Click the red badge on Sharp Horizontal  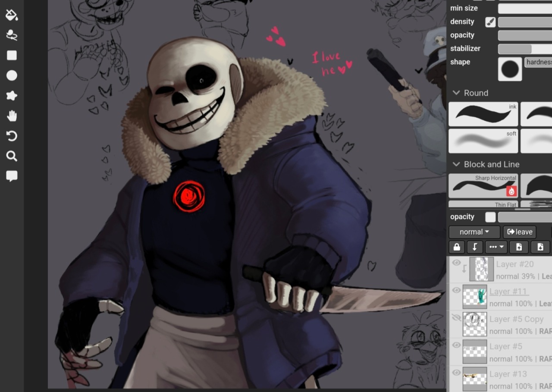pyautogui.click(x=511, y=191)
